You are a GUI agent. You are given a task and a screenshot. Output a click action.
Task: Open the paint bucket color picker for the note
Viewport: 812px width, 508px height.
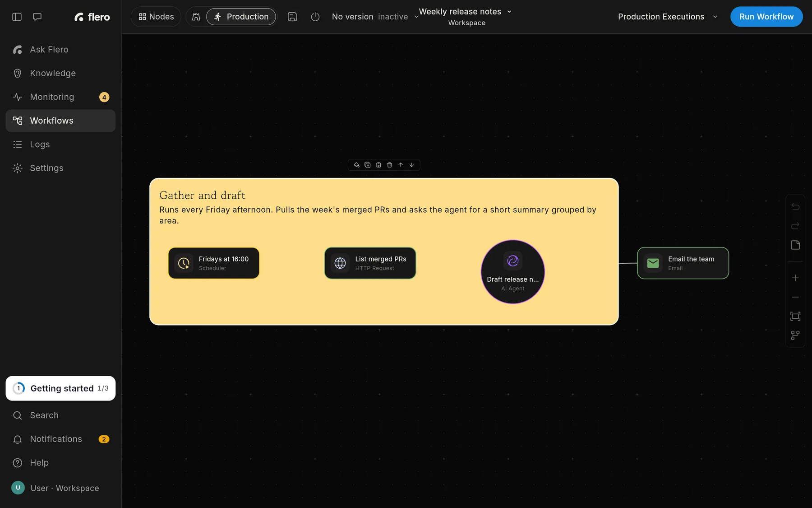[356, 165]
